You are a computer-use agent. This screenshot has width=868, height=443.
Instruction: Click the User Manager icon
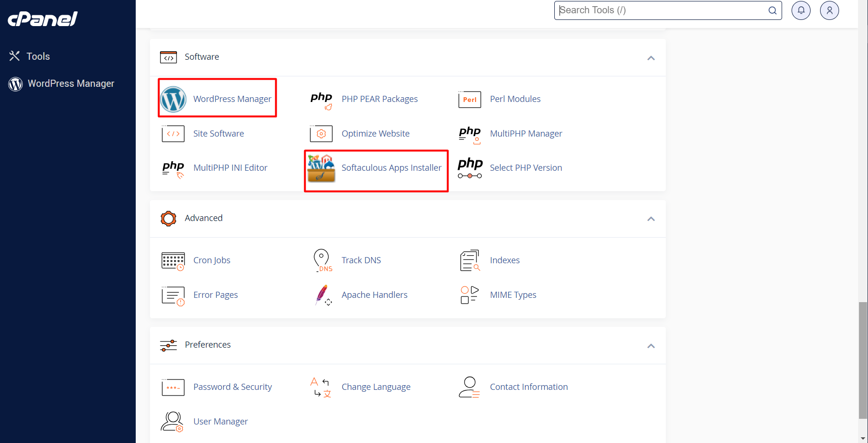pyautogui.click(x=172, y=422)
